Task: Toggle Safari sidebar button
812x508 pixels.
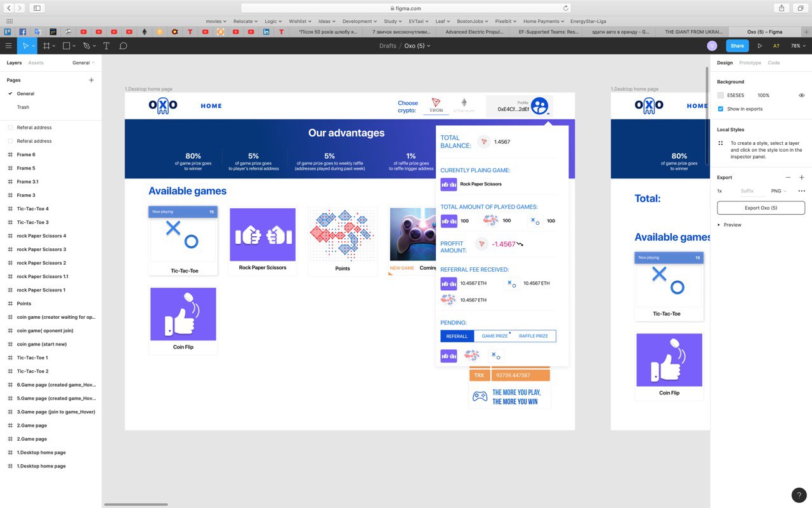Action: click(x=36, y=8)
